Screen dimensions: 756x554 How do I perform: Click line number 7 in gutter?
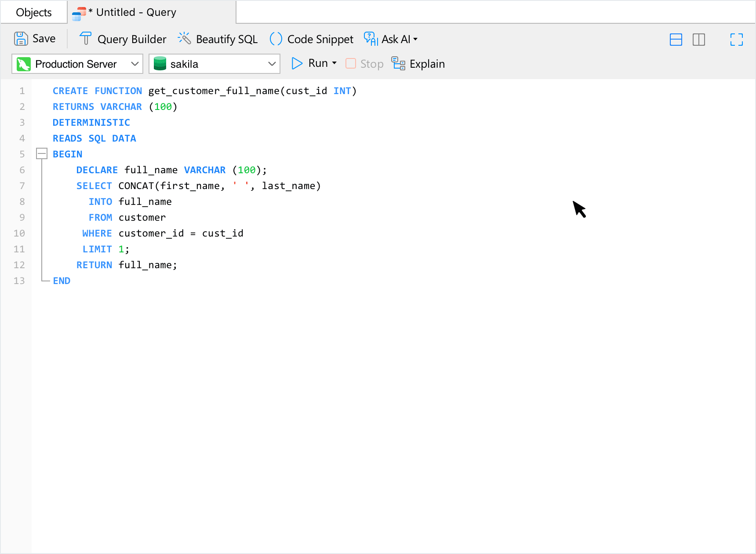pos(22,186)
